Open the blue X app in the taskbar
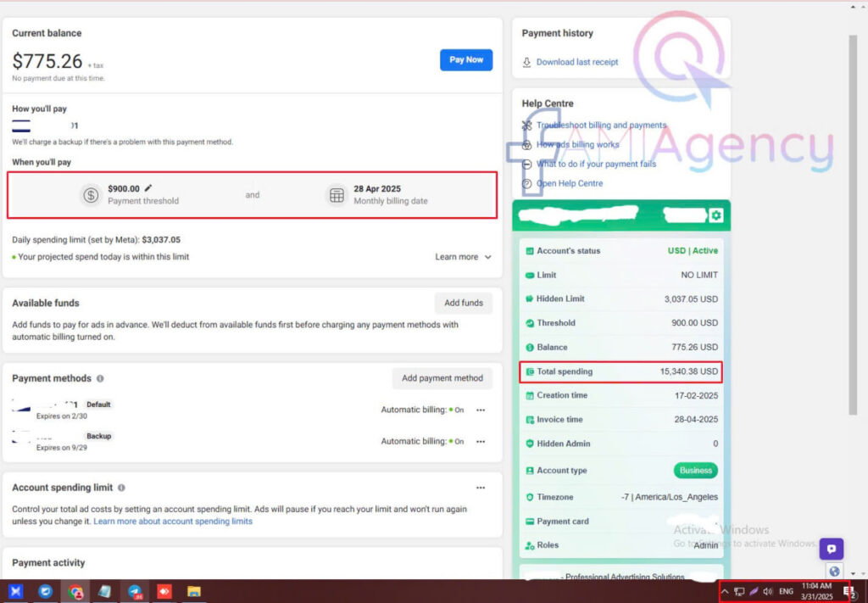Viewport: 868px width, 603px height. [x=15, y=591]
